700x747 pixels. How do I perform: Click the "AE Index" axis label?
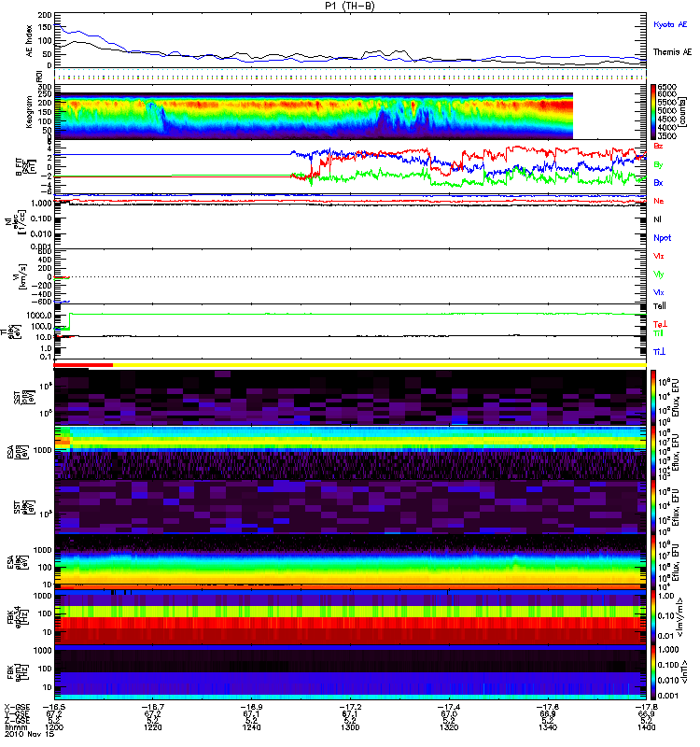(x=30, y=41)
